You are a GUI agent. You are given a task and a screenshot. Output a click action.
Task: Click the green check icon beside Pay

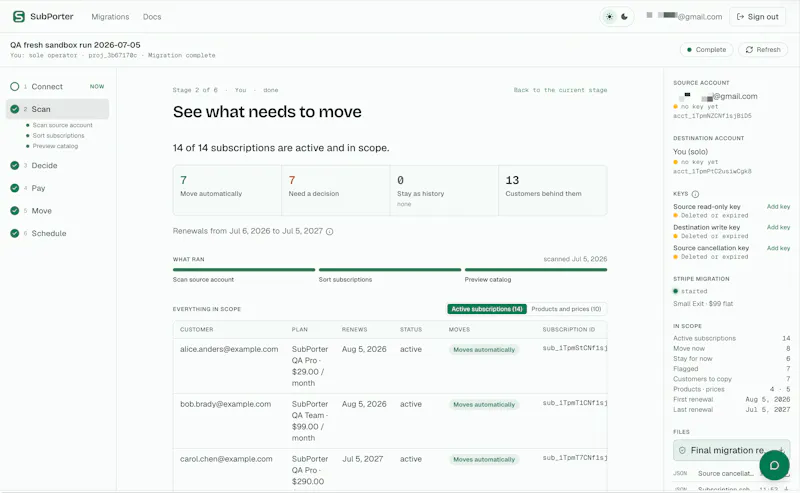[x=15, y=188]
